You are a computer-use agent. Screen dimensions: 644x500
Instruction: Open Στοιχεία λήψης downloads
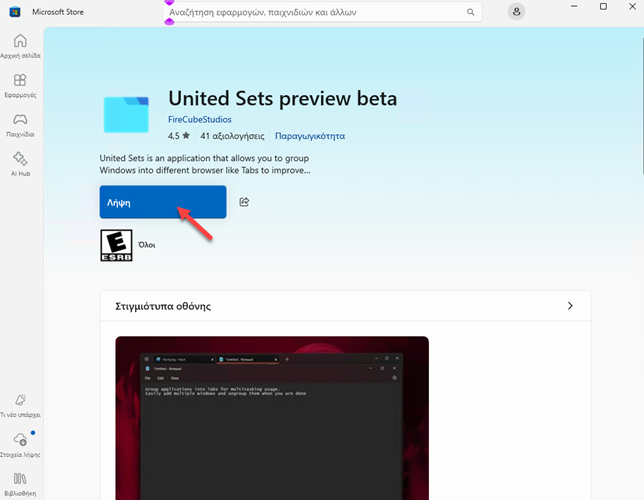[x=20, y=445]
